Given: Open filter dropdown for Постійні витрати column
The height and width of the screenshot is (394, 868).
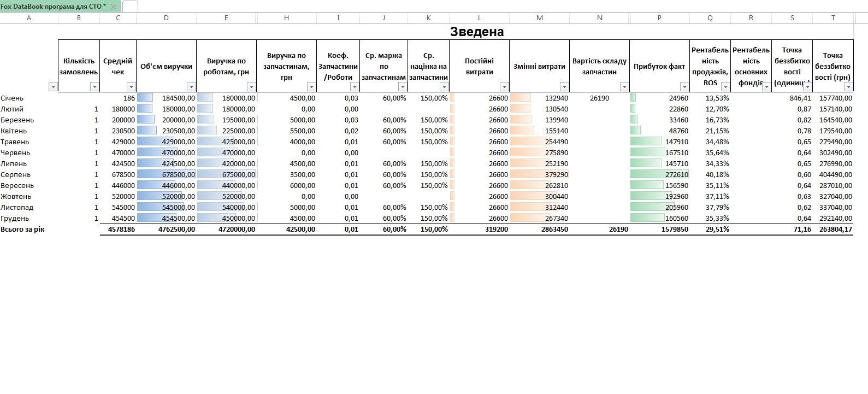Looking at the screenshot, I should point(504,87).
